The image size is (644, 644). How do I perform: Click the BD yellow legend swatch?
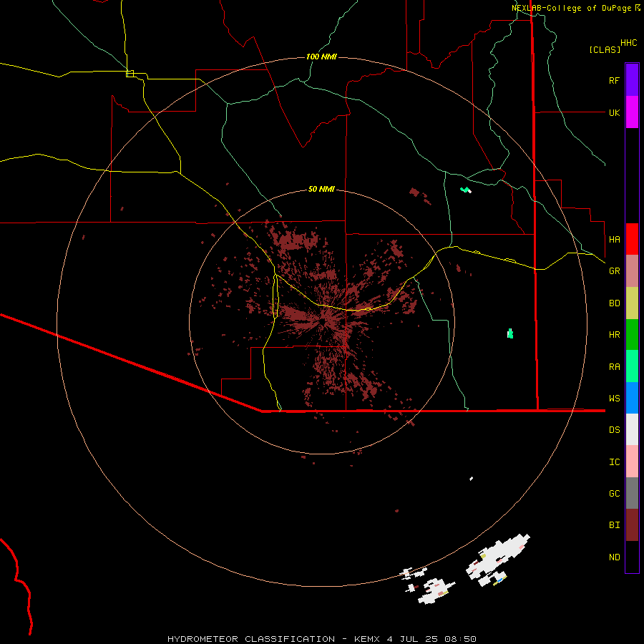(632, 303)
